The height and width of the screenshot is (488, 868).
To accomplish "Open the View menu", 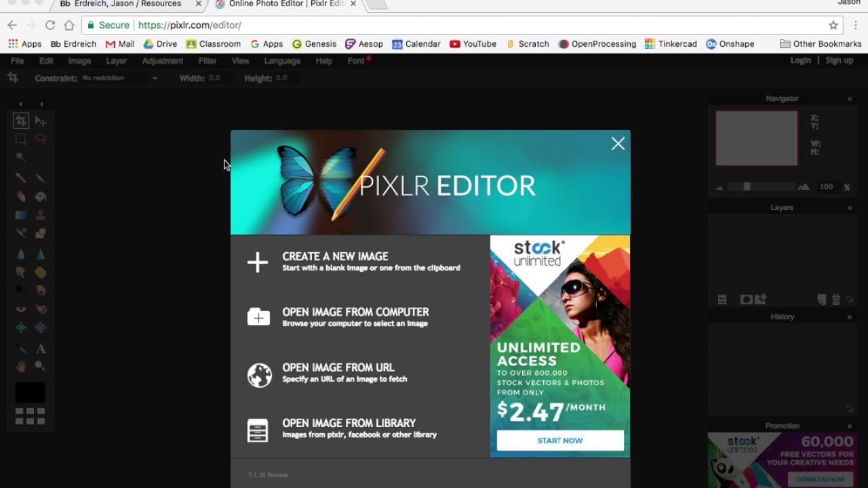I will tap(240, 60).
